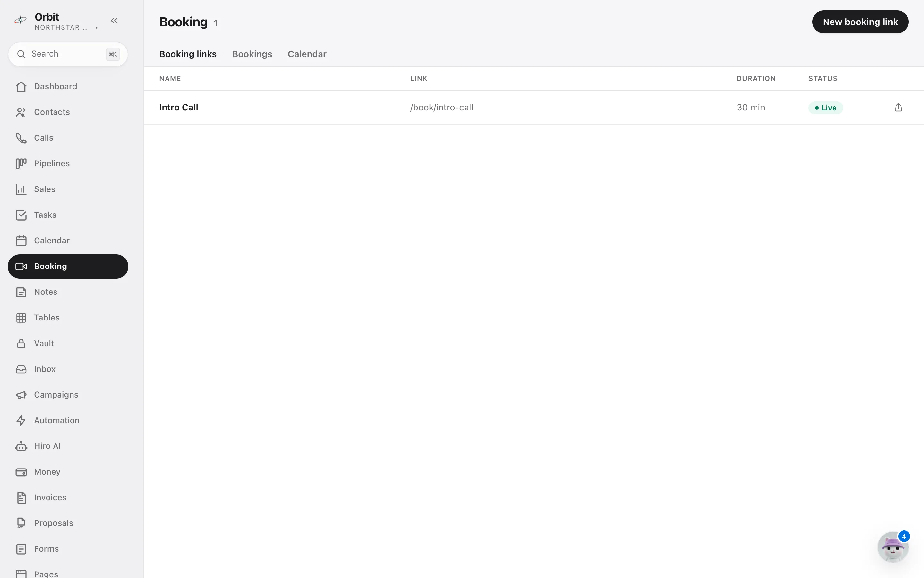
Task: Open the Campaigns megaphone icon
Action: [x=21, y=395]
